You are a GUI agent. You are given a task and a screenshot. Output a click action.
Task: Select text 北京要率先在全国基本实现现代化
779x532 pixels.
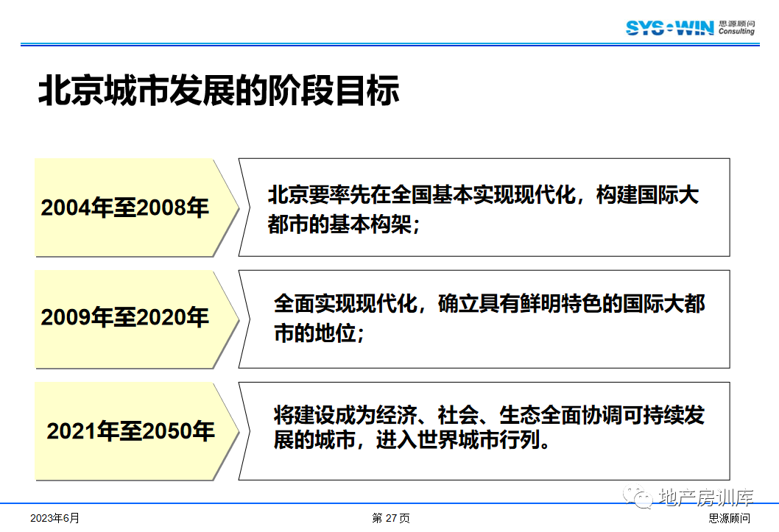pos(422,194)
